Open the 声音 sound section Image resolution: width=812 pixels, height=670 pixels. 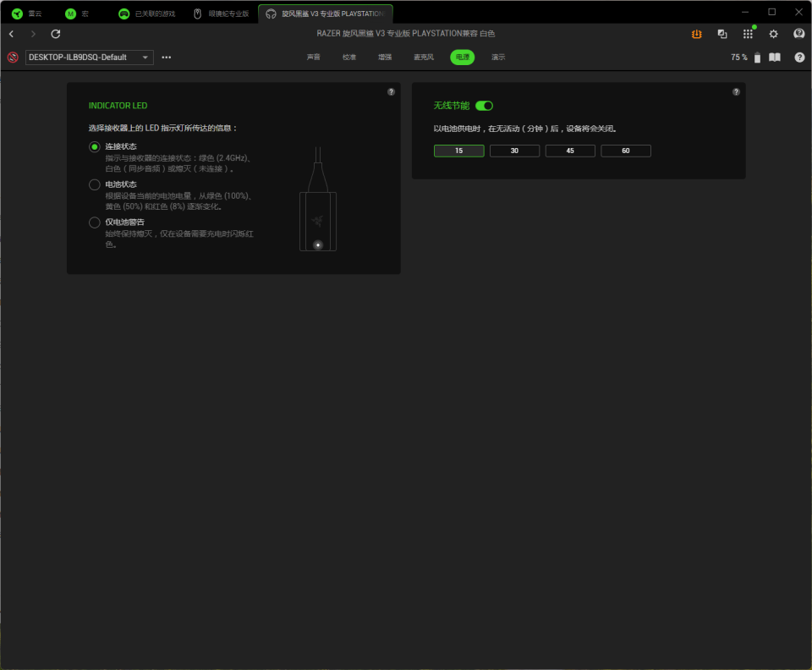[313, 58]
